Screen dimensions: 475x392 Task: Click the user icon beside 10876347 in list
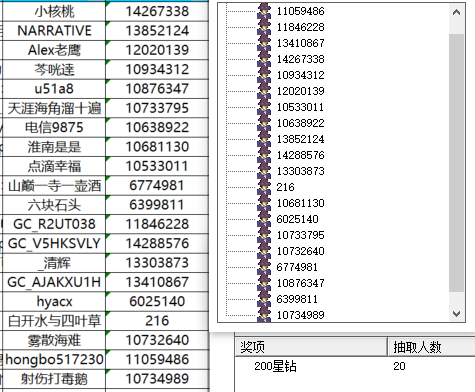point(264,283)
